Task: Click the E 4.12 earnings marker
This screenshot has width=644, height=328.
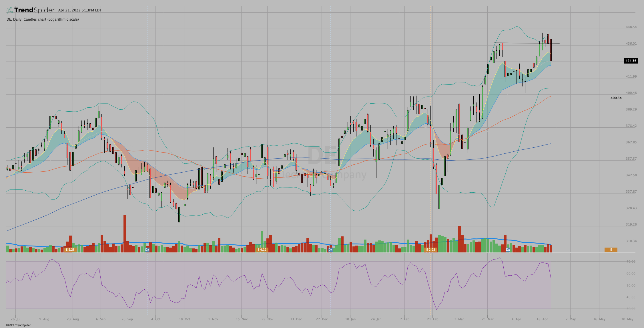Action: [262, 250]
